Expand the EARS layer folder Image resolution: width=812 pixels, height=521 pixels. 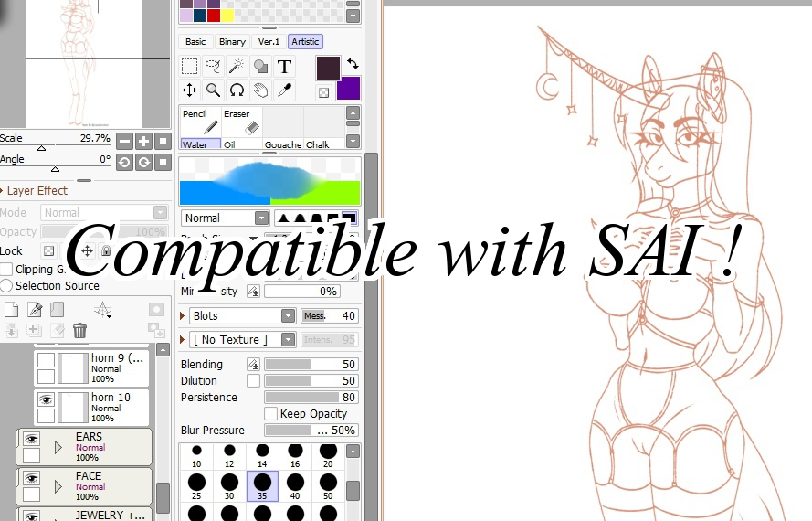58,446
